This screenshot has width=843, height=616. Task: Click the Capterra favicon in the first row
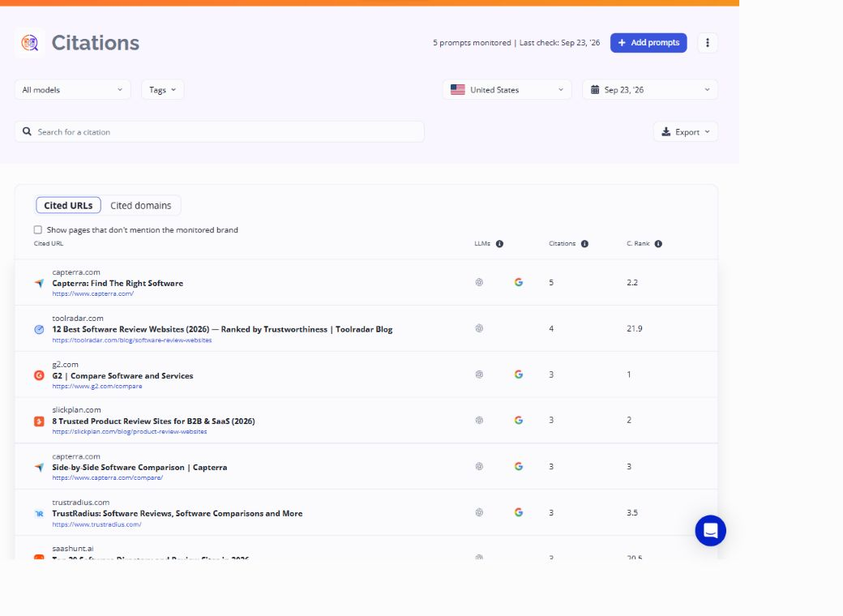point(39,283)
